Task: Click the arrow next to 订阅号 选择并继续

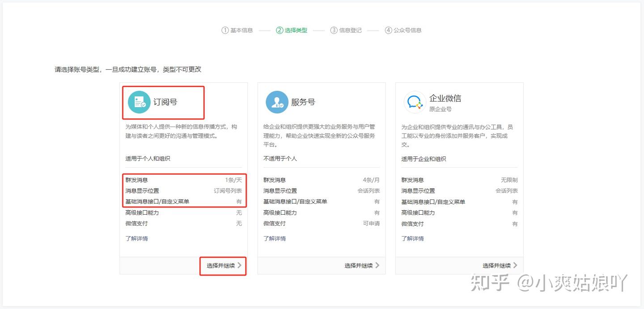Action: pyautogui.click(x=240, y=265)
